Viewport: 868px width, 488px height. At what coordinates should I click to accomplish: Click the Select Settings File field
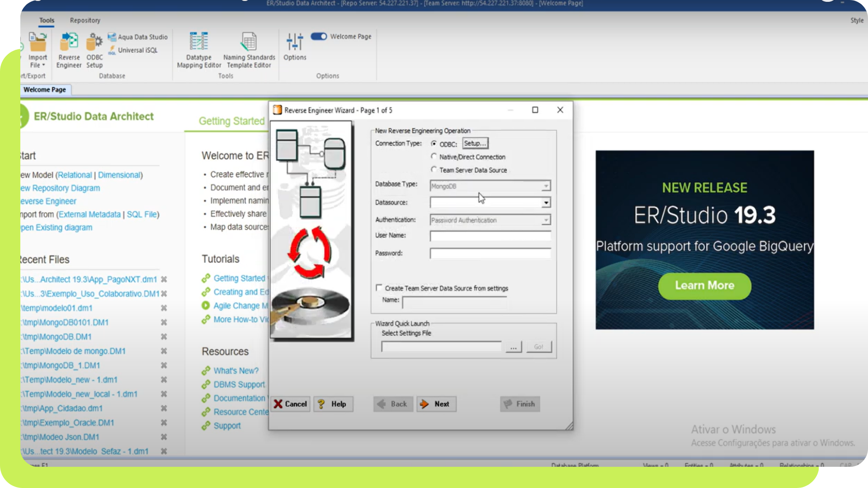pos(441,347)
